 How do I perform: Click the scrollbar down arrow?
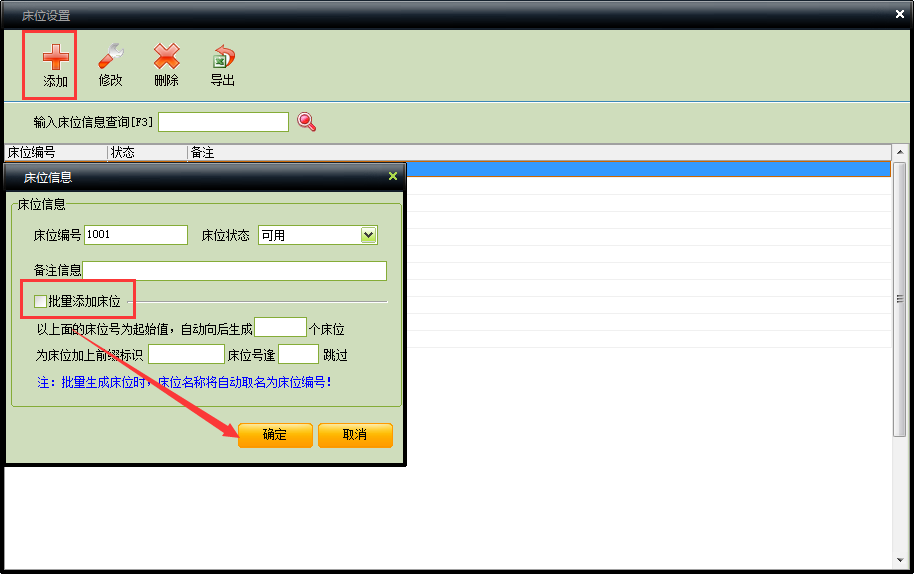900,561
